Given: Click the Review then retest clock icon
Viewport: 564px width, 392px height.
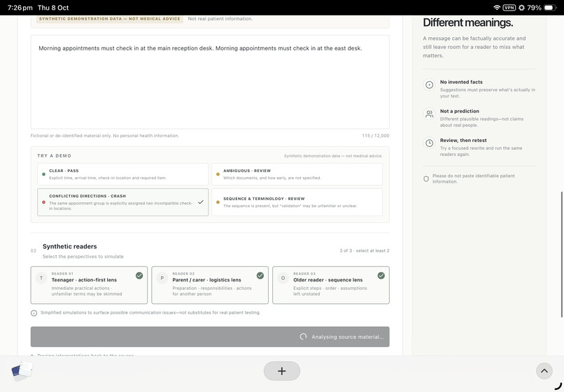Looking at the screenshot, I should coord(429,143).
